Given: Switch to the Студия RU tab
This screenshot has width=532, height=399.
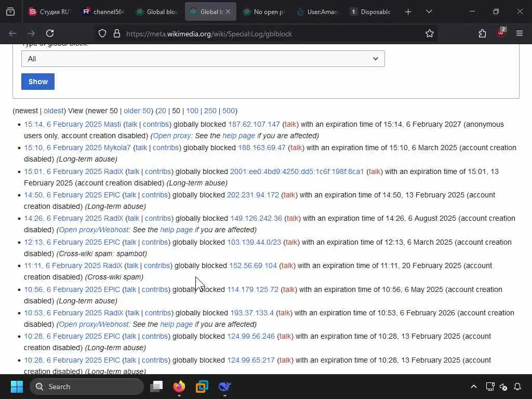Looking at the screenshot, I should click(48, 12).
